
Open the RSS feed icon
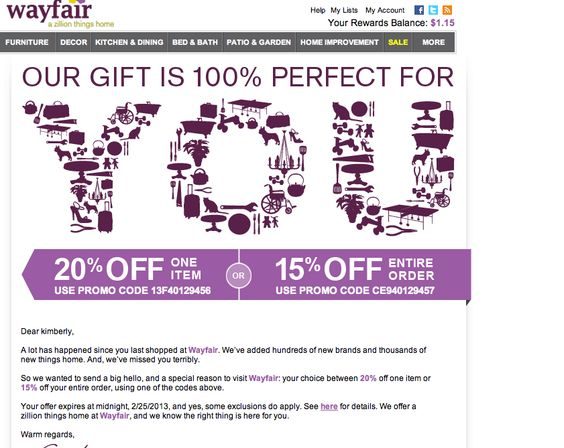pos(447,10)
